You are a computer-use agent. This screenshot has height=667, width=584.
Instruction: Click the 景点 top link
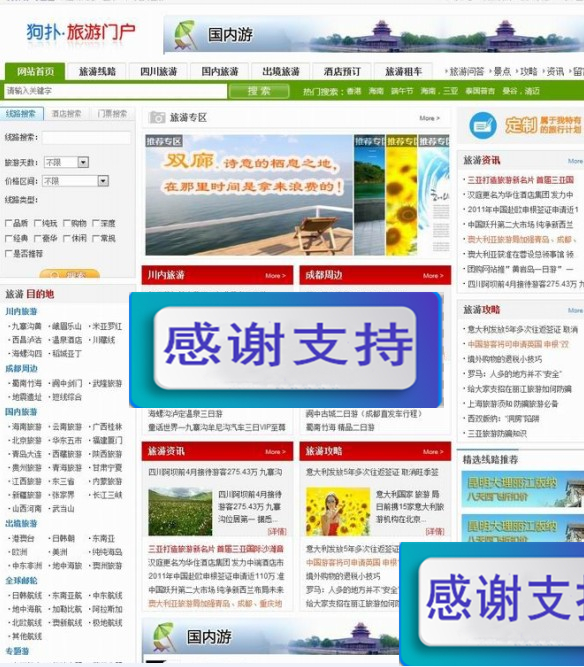pyautogui.click(x=502, y=71)
